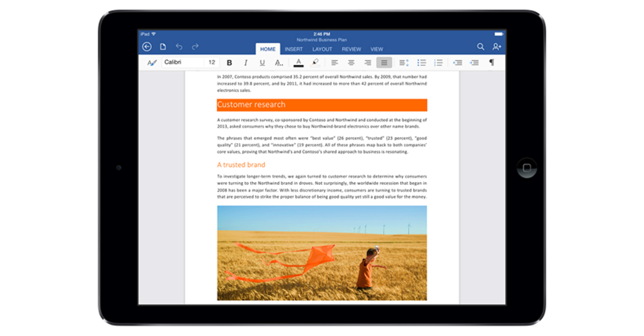Open line spacing options
The width and height of the screenshot is (644, 336).
point(404,63)
